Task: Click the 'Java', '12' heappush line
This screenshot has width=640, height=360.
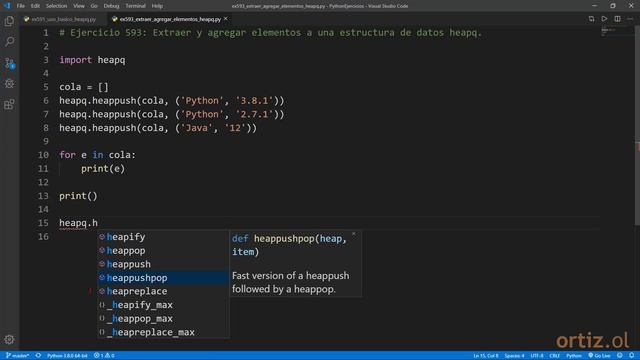Action: [x=158, y=128]
